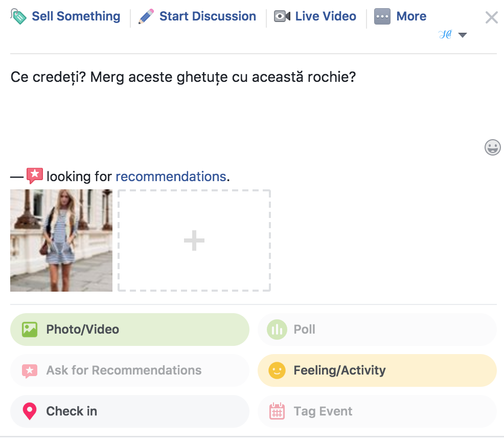Open the emoji picker smiley face
Viewport: 504px width, 438px height.
pyautogui.click(x=492, y=147)
